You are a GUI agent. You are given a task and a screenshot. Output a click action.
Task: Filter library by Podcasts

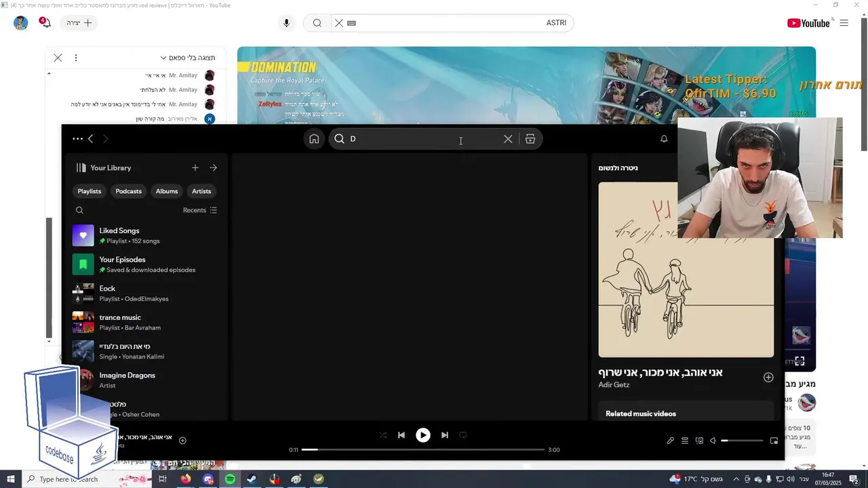point(128,191)
